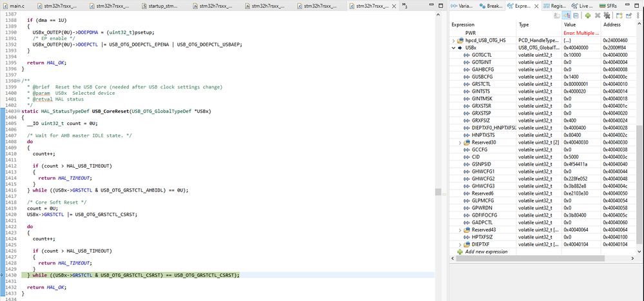Select the GINTSTS register row
This screenshot has width=644, height=301.
coord(543,92)
